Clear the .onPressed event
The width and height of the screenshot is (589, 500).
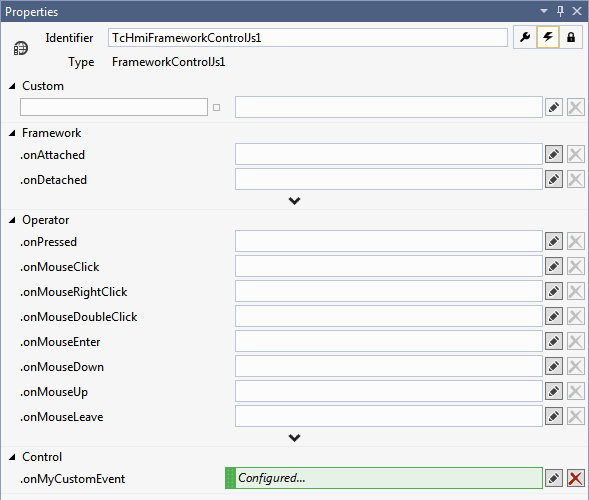(x=575, y=241)
